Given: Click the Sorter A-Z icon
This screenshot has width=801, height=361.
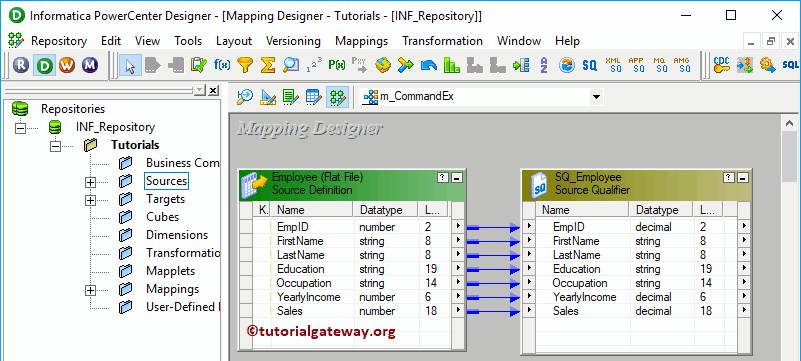Looking at the screenshot, I should tap(544, 65).
